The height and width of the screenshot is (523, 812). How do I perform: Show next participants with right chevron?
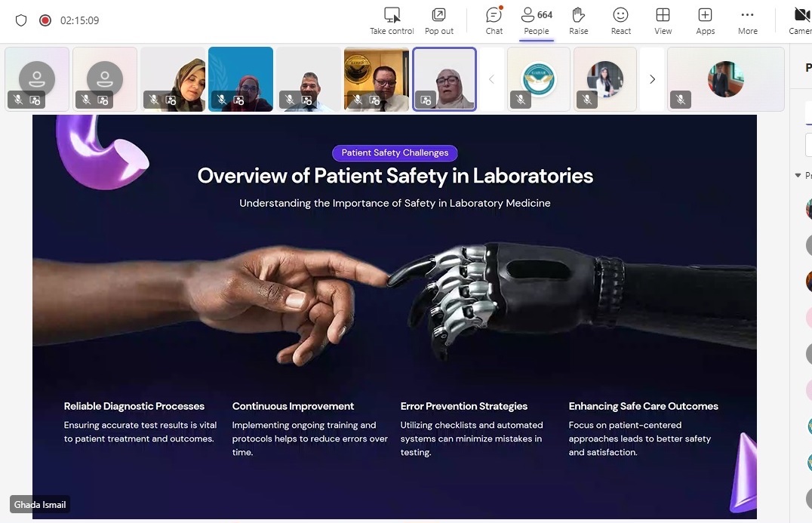point(653,79)
